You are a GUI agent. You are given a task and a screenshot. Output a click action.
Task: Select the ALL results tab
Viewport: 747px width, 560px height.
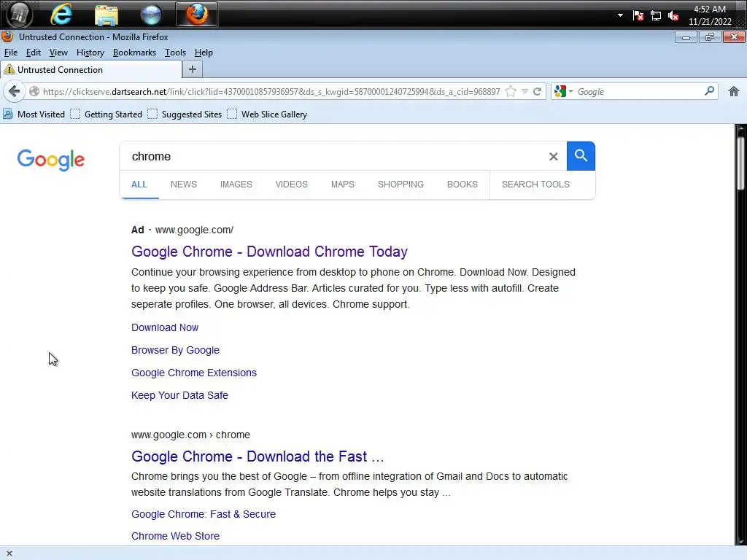coord(139,184)
